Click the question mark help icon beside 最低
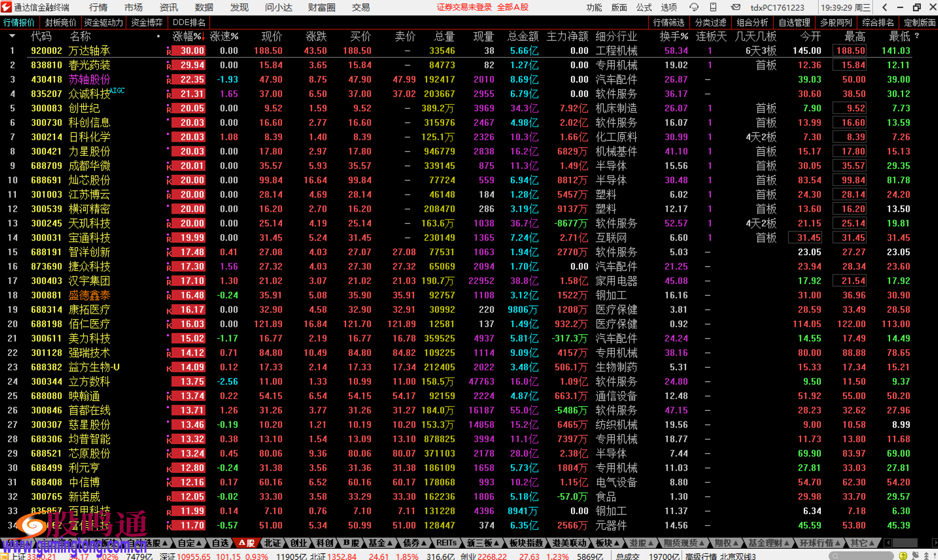Viewport: 938px width, 560px height. click(x=916, y=36)
